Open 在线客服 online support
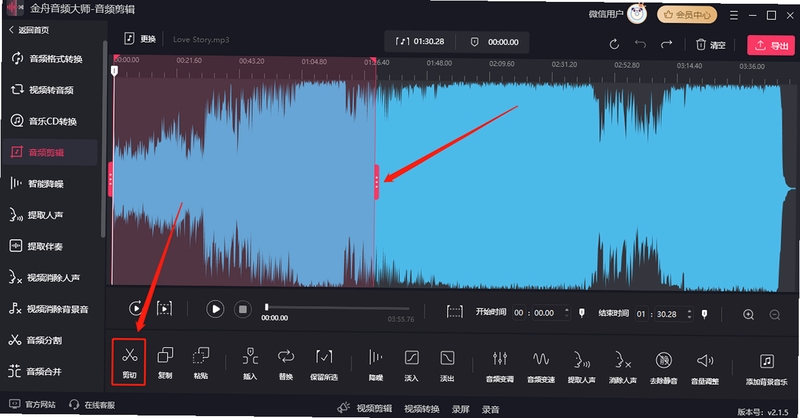The height and width of the screenshot is (418, 800). pyautogui.click(x=92, y=405)
